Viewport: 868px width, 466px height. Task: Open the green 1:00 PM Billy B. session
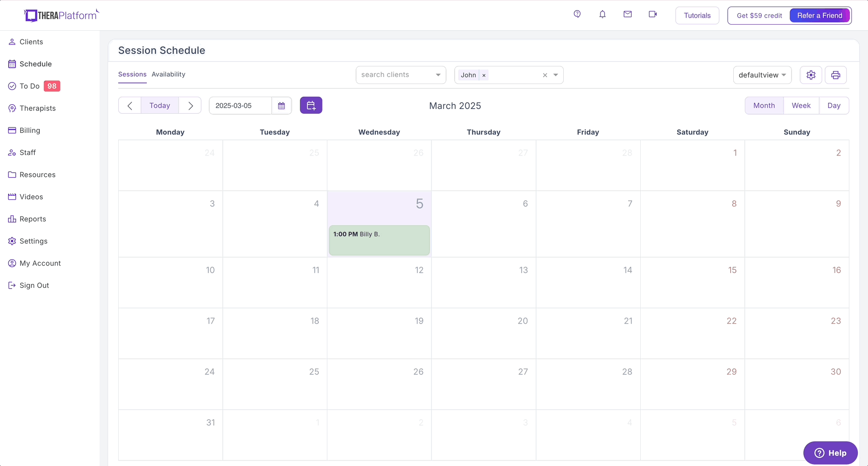379,240
